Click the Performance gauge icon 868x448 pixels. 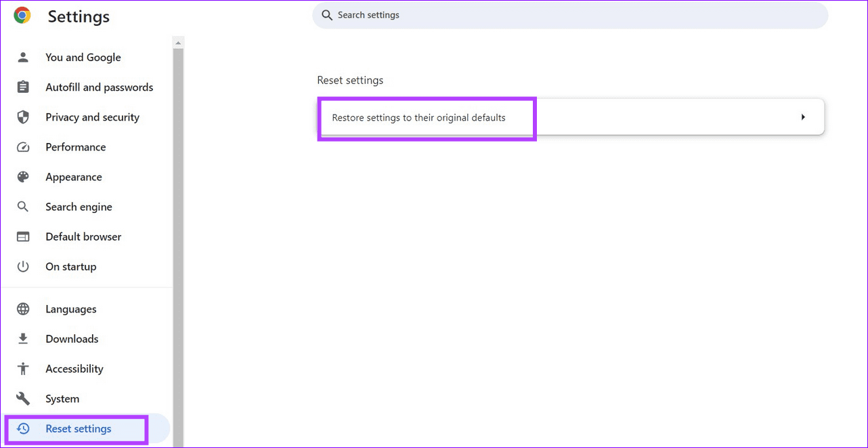click(23, 147)
